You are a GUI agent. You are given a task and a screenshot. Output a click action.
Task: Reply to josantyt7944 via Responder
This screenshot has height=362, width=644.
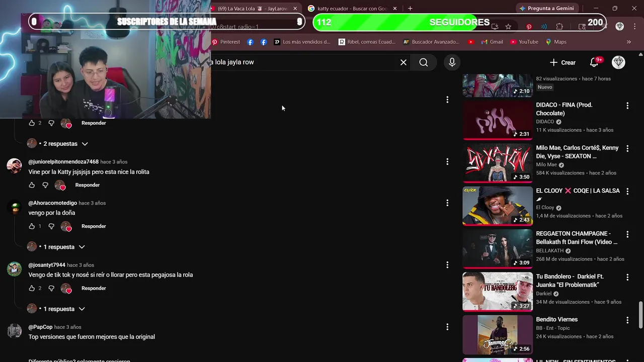pos(94,288)
